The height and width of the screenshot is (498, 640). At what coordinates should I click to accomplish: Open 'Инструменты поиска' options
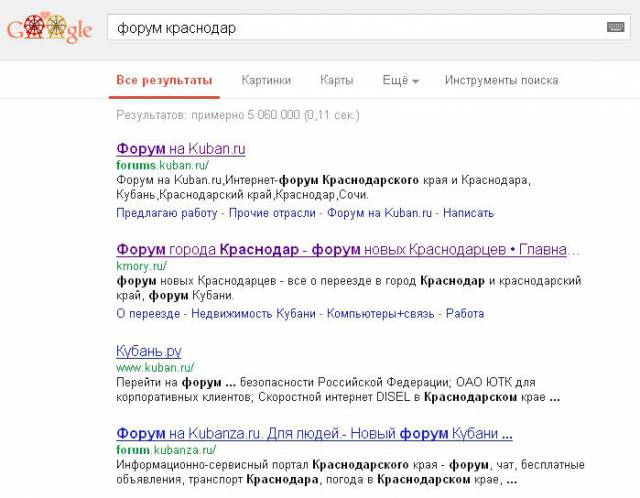coord(501,80)
